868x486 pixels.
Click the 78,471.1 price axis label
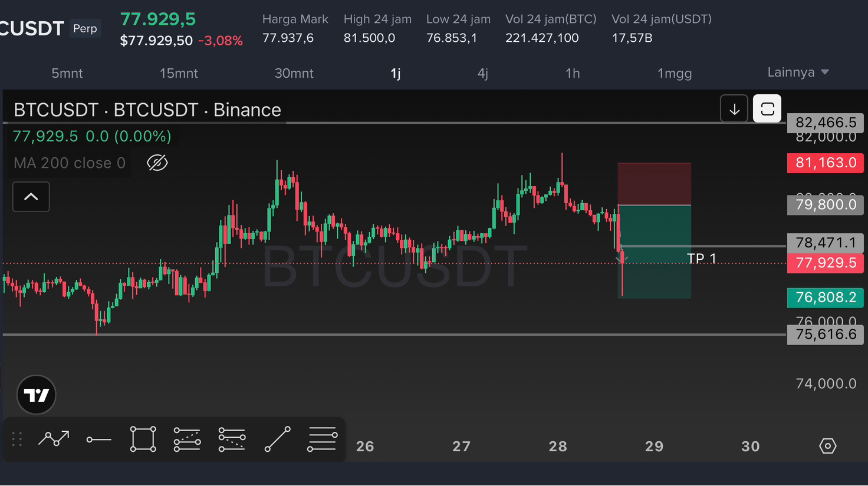[x=826, y=243]
